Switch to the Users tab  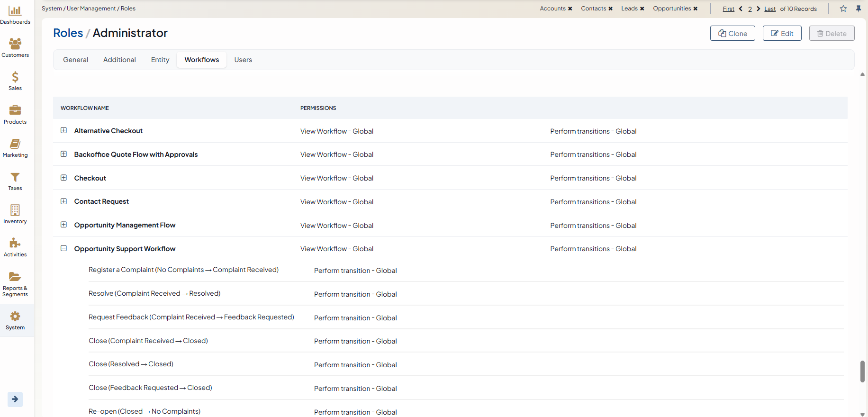243,60
